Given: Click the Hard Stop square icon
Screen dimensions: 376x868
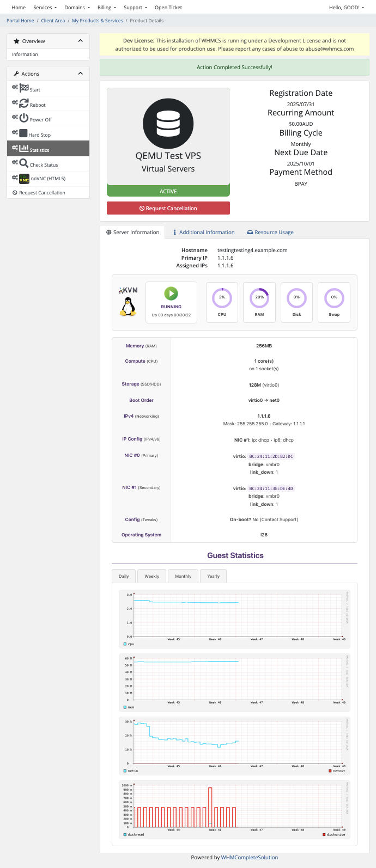Looking at the screenshot, I should (x=23, y=133).
